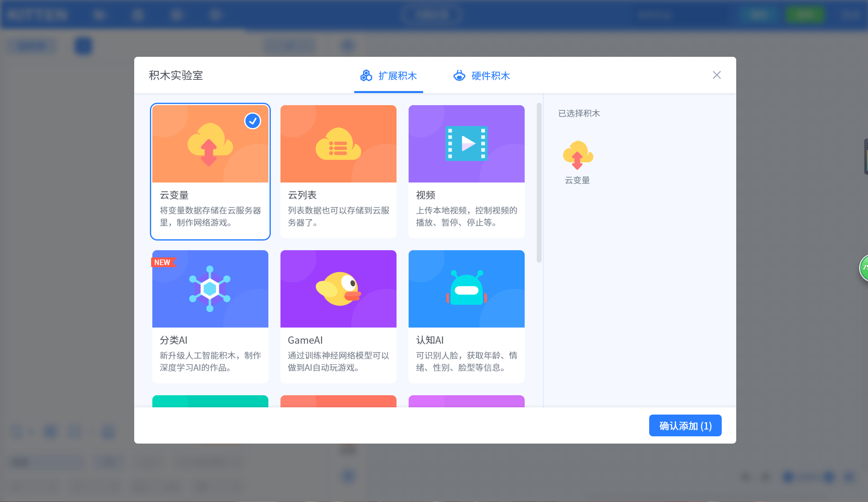This screenshot has width=868, height=502.
Task: Select the 认知AI robot icon
Action: pyautogui.click(x=466, y=287)
